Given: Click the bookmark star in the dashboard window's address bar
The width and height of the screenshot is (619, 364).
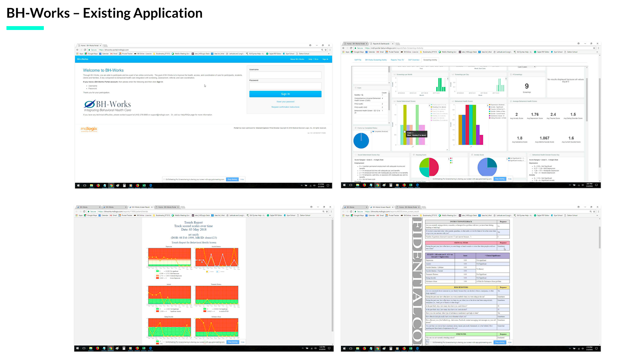Looking at the screenshot, I should (594, 48).
